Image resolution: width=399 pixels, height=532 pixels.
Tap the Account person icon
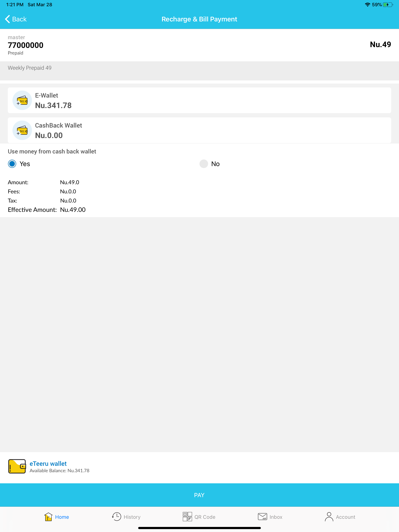tap(329, 517)
